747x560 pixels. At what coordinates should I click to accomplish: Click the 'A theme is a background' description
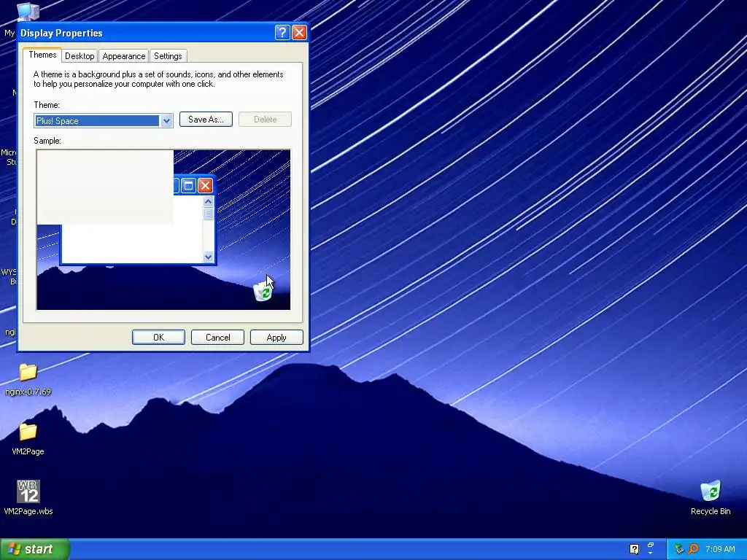click(158, 79)
